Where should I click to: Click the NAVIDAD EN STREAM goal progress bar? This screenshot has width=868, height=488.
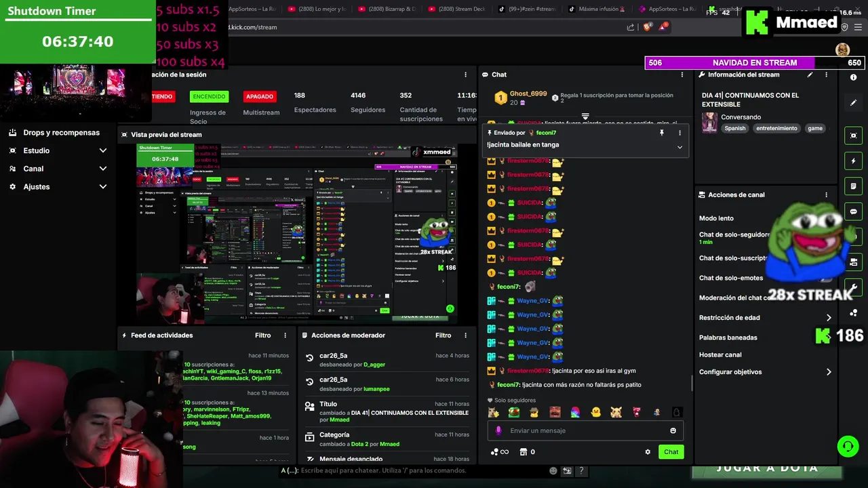(754, 62)
